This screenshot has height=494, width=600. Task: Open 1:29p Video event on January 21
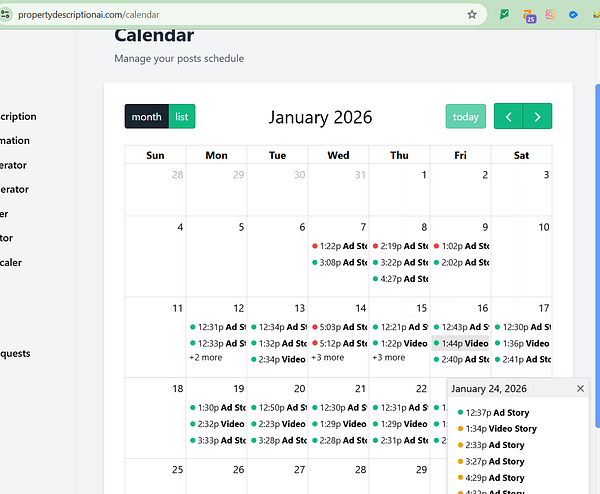tap(339, 424)
